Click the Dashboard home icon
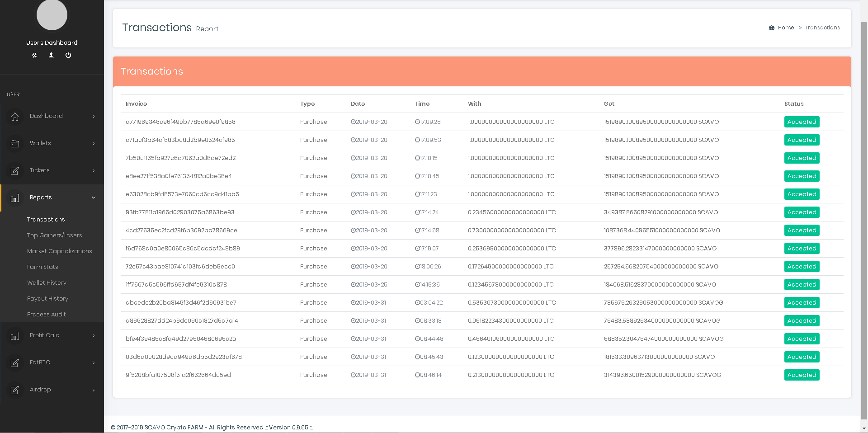Viewport: 868px width, 433px height. tap(15, 117)
